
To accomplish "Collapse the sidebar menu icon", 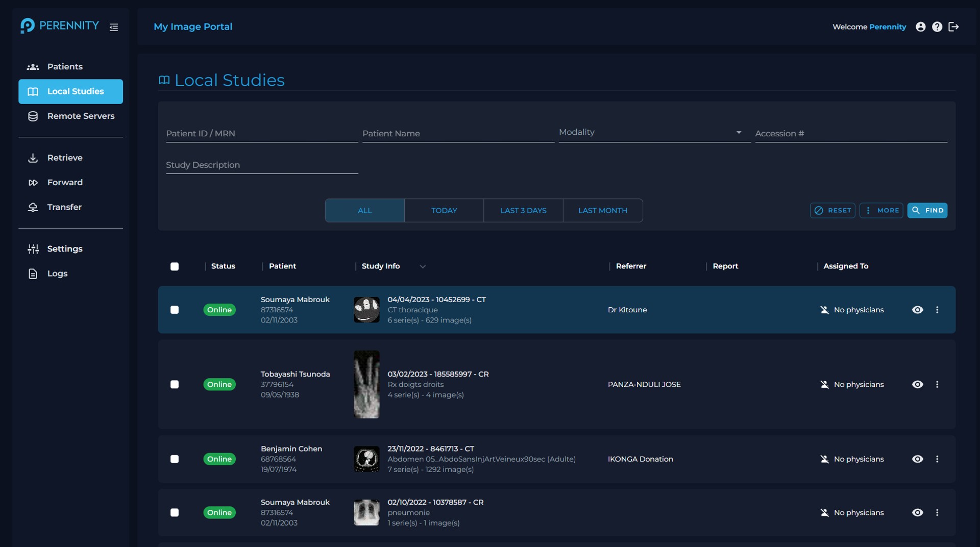I will point(114,27).
